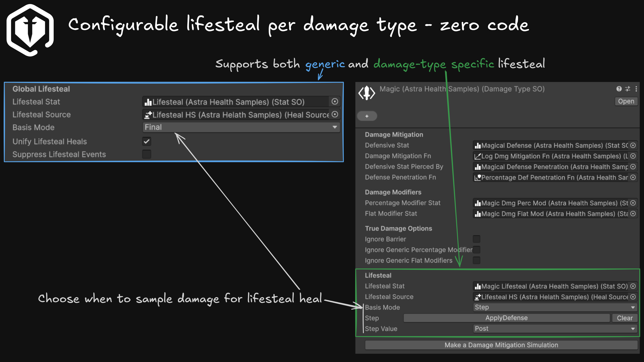This screenshot has height=362, width=644.
Task: Open the object picker for global Lifesteal Source
Action: point(335,114)
